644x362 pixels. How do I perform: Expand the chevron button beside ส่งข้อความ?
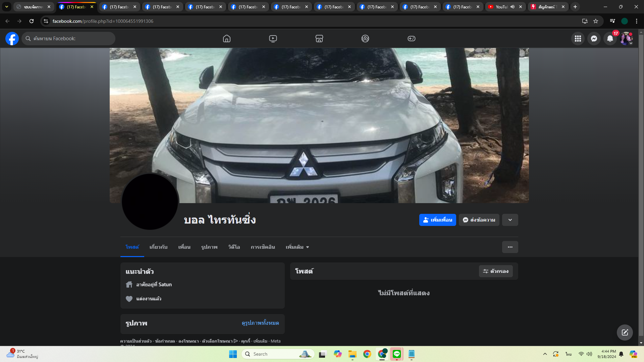click(x=510, y=220)
